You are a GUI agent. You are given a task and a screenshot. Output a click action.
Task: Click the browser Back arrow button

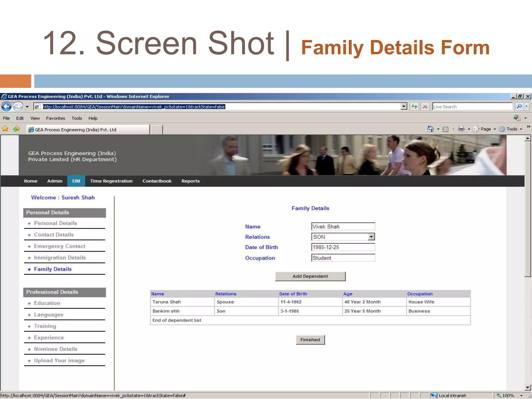[6, 107]
